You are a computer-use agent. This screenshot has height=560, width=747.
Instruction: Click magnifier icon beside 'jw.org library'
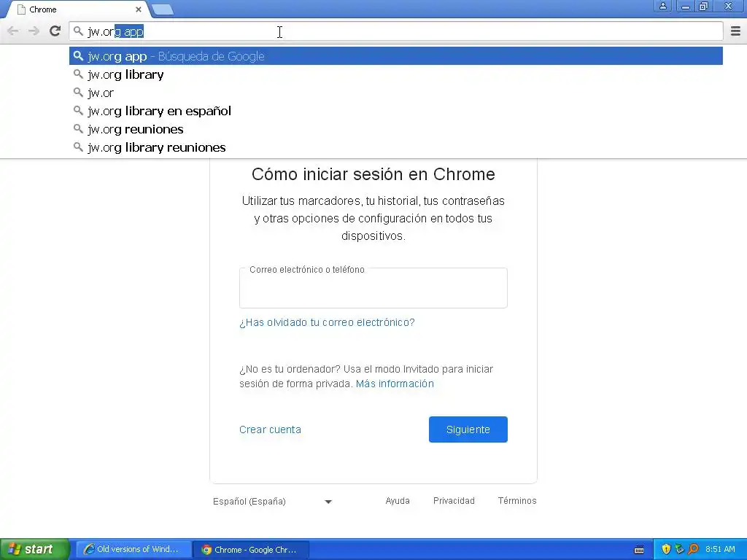point(78,74)
